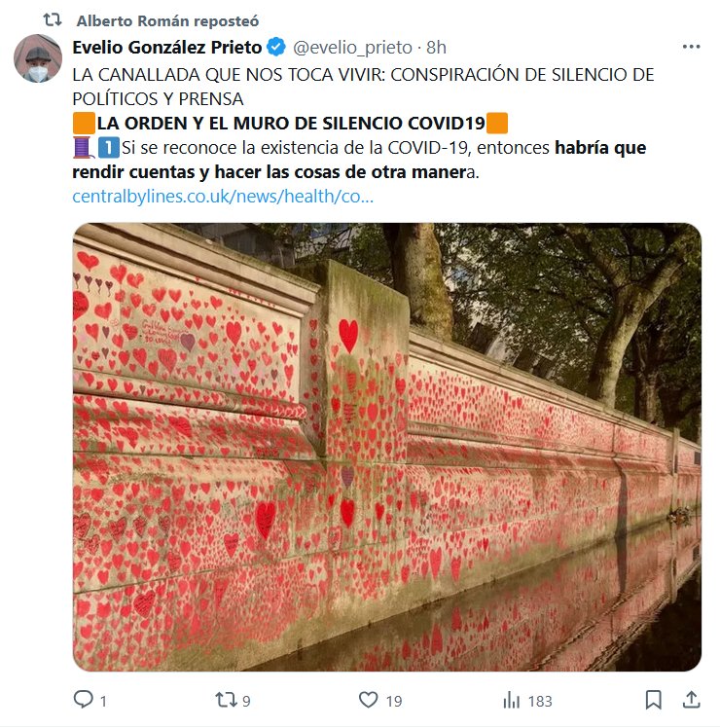This screenshot has height=728, width=720.
Task: Bookmark this tweet
Action: click(x=654, y=700)
